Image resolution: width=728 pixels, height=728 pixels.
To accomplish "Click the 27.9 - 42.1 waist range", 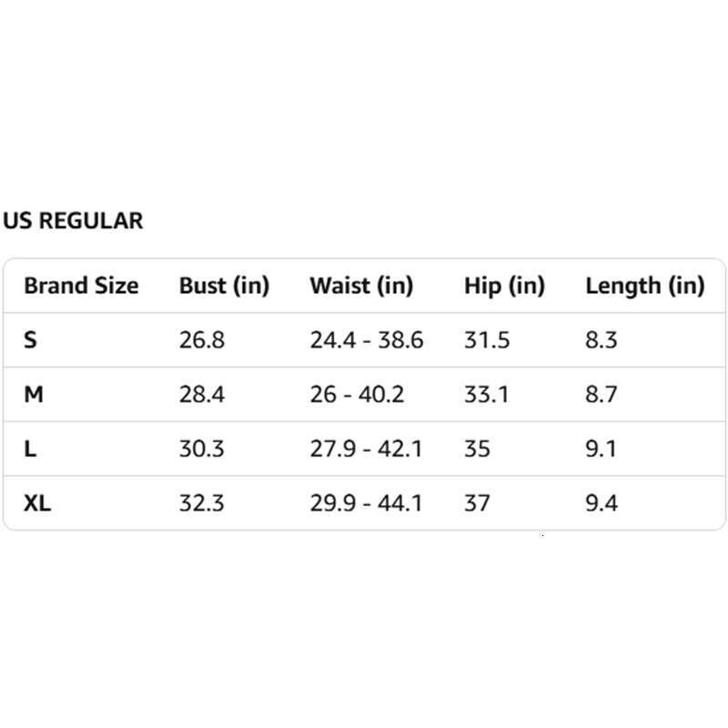I will [x=366, y=449].
